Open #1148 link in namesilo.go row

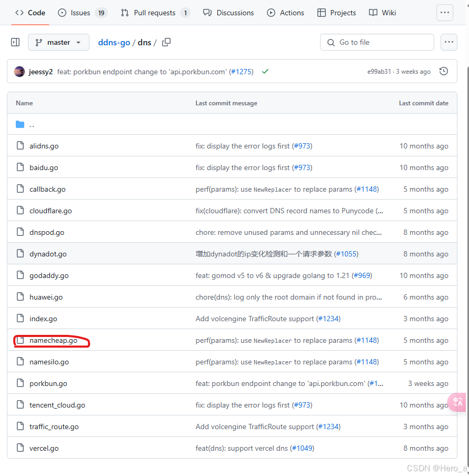point(367,362)
